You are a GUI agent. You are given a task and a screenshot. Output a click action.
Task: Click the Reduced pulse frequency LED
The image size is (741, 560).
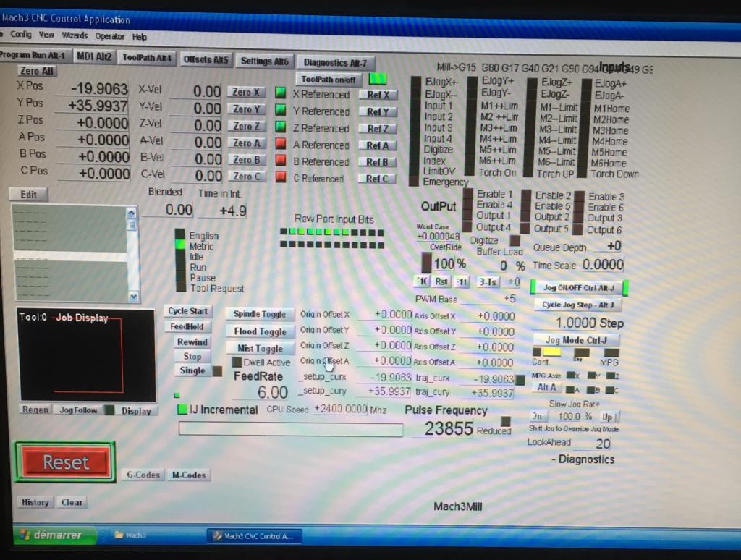click(506, 421)
